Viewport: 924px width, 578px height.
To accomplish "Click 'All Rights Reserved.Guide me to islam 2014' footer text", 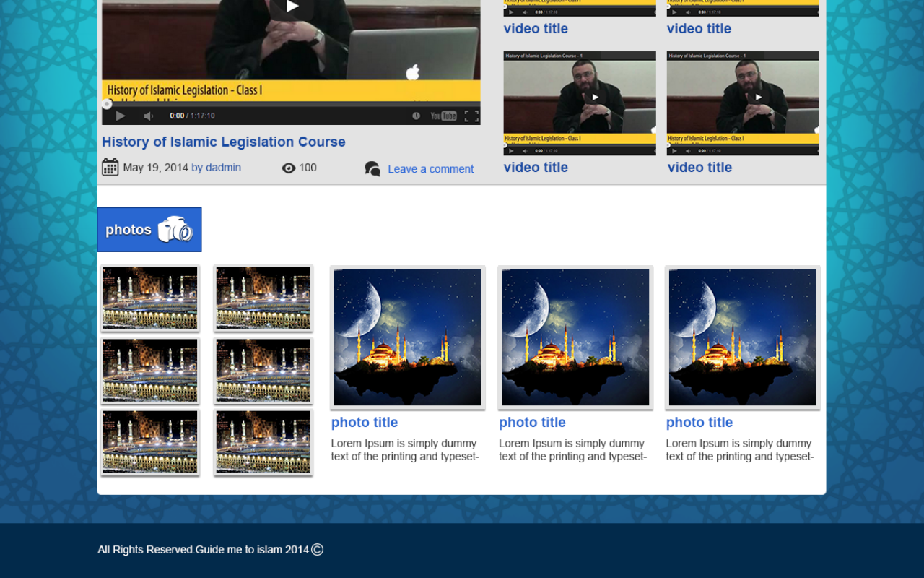I will 204,550.
